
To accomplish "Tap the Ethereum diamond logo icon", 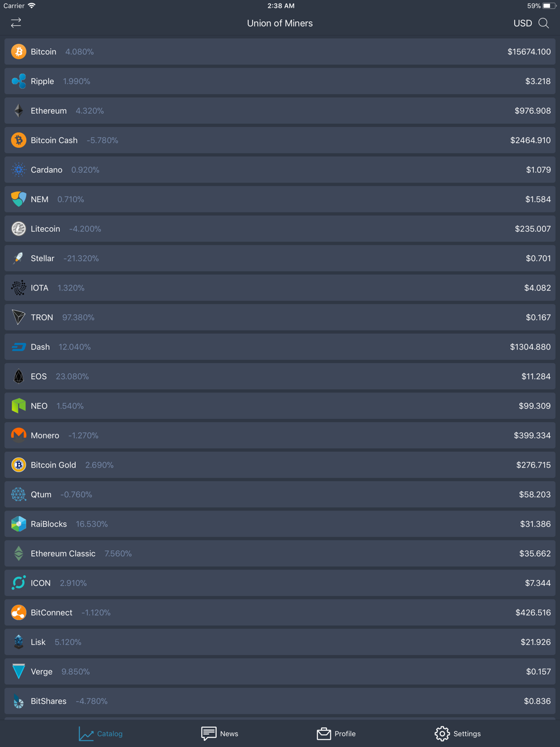I will 18,111.
